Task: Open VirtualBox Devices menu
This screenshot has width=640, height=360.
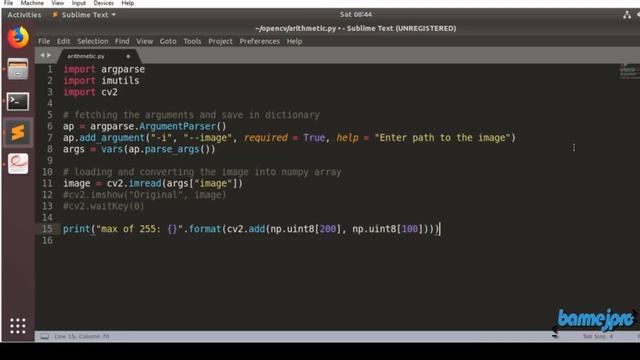Action: [103, 3]
